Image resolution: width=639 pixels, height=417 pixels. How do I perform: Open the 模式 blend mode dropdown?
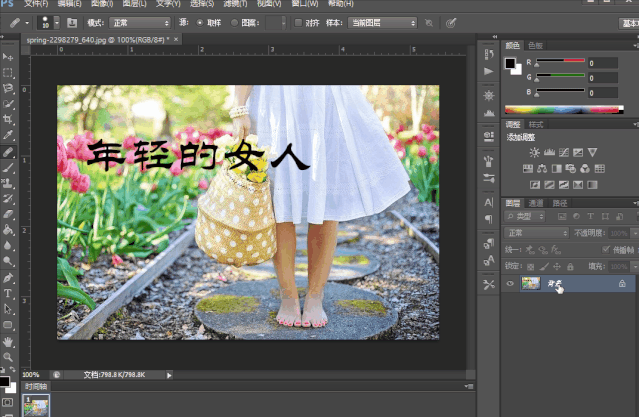click(x=140, y=23)
